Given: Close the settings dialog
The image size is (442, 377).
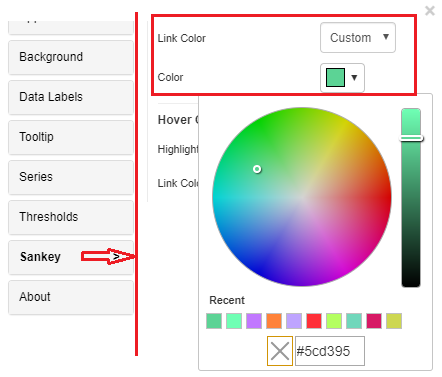Looking at the screenshot, I should [430, 11].
